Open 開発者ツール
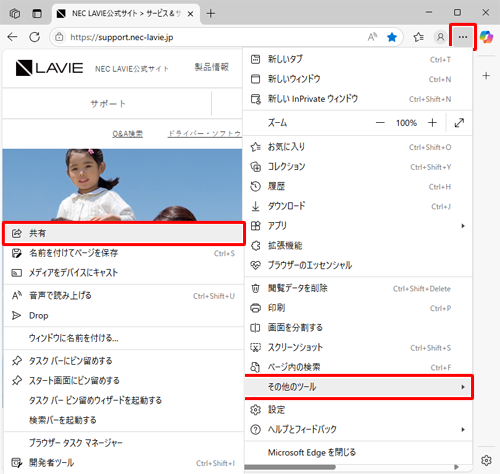Viewport: 500px width, 474px height. pyautogui.click(x=124, y=463)
